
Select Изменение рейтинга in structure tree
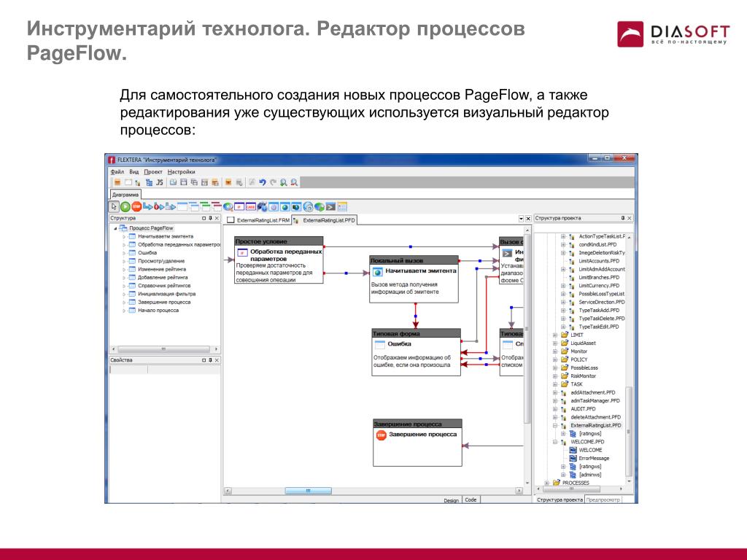[161, 269]
